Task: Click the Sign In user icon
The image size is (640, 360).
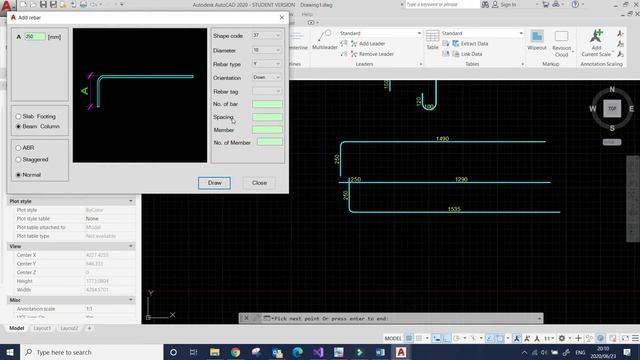Action: pos(495,4)
